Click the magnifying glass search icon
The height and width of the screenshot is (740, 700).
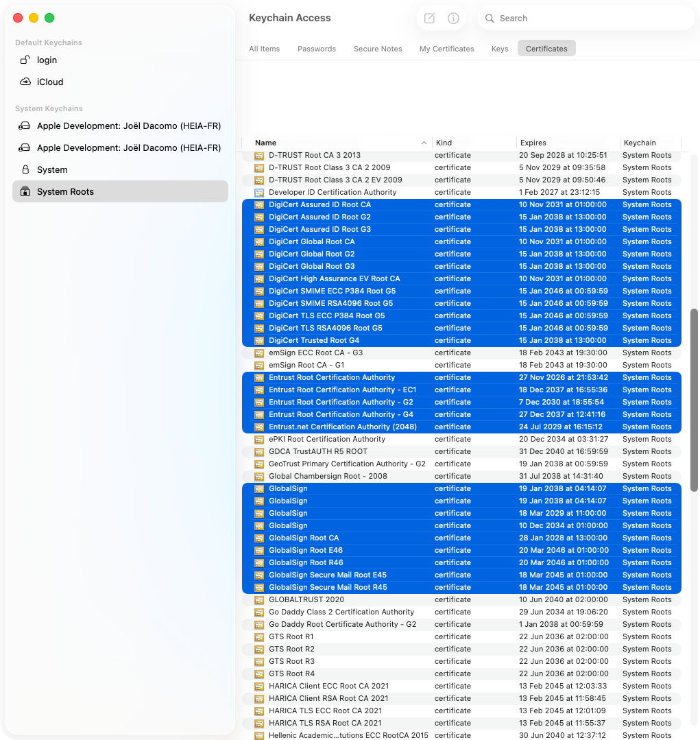(x=490, y=19)
